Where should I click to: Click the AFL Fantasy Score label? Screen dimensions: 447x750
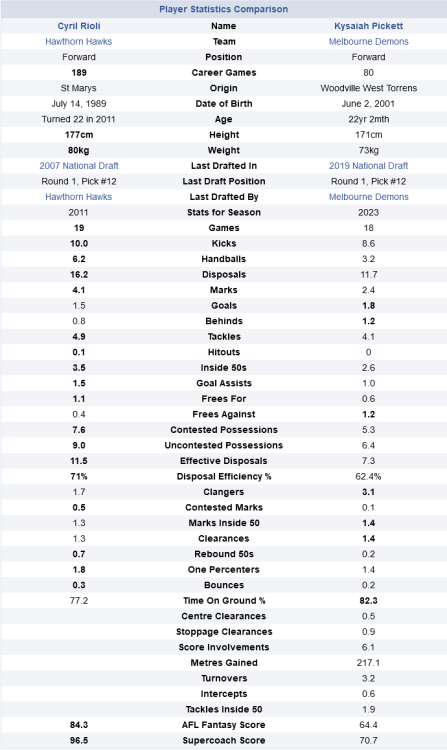[x=224, y=725]
